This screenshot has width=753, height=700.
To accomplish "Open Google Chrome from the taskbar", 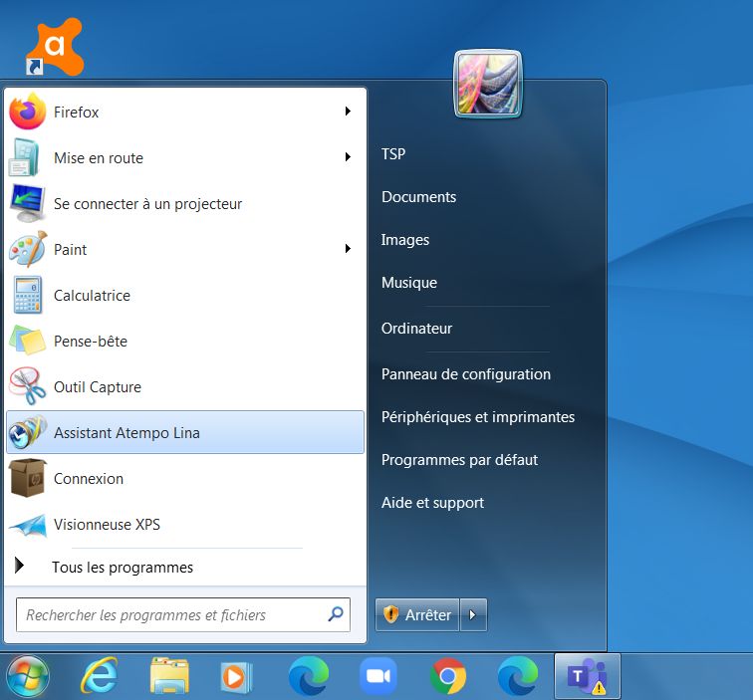I will (448, 676).
